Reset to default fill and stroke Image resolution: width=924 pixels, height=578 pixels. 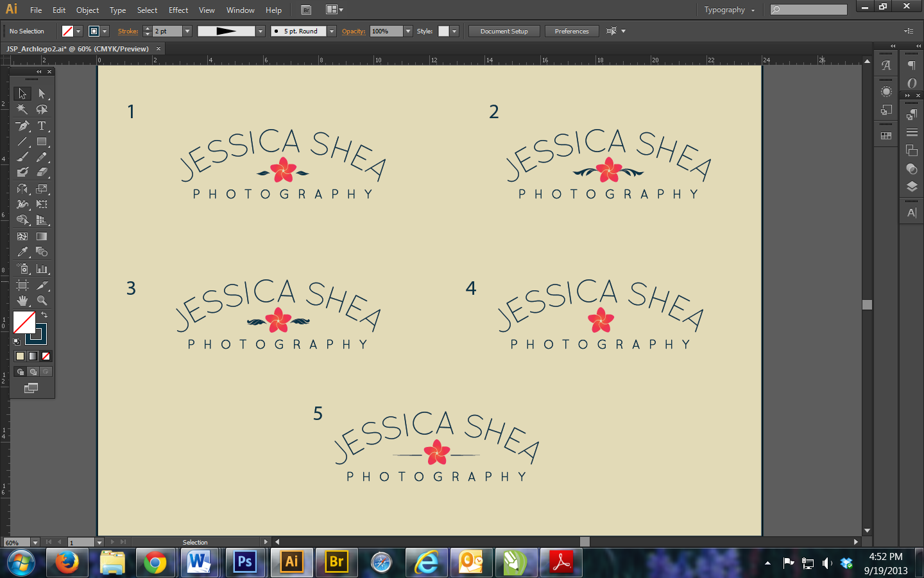tap(17, 342)
